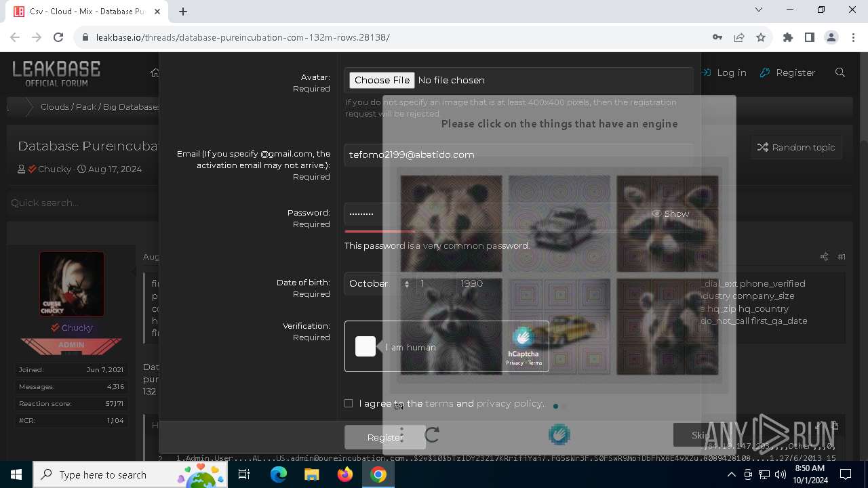Open Task View on taskbar

[244, 474]
